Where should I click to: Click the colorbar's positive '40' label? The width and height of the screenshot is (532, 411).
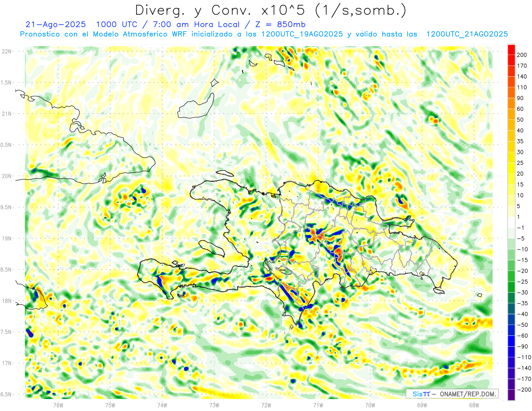point(521,131)
